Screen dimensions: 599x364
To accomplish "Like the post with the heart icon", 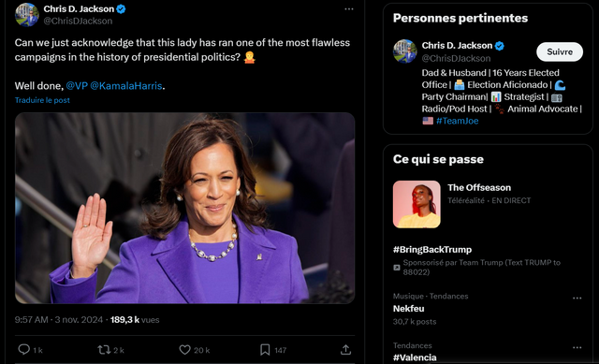I will click(185, 349).
